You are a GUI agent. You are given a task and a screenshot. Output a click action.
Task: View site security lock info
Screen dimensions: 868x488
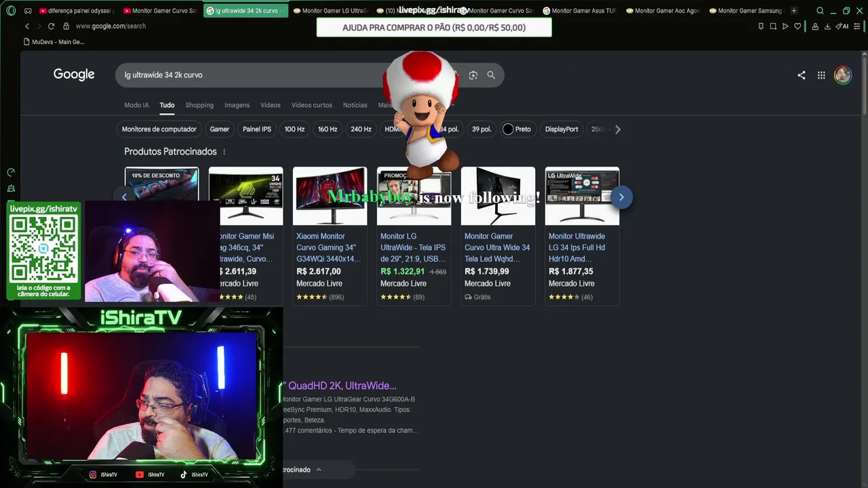pyautogui.click(x=66, y=26)
